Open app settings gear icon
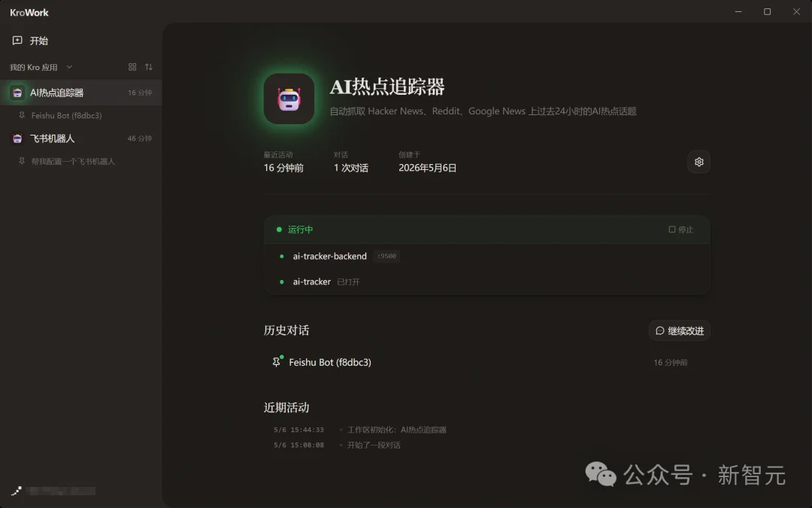The height and width of the screenshot is (508, 812). coord(698,162)
